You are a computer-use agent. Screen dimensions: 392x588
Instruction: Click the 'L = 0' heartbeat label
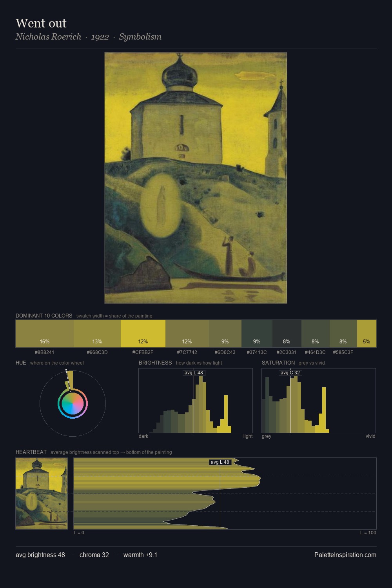click(x=79, y=533)
